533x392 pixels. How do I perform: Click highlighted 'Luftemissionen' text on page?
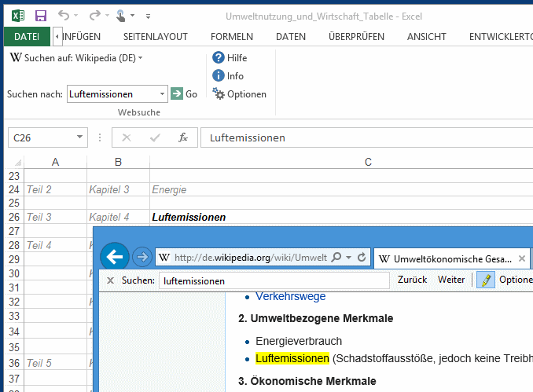click(x=292, y=358)
